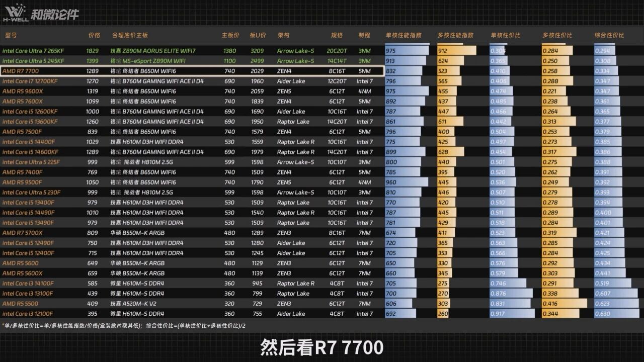Click the "Intel Core Ultra 5 245KF" model name

[33, 61]
